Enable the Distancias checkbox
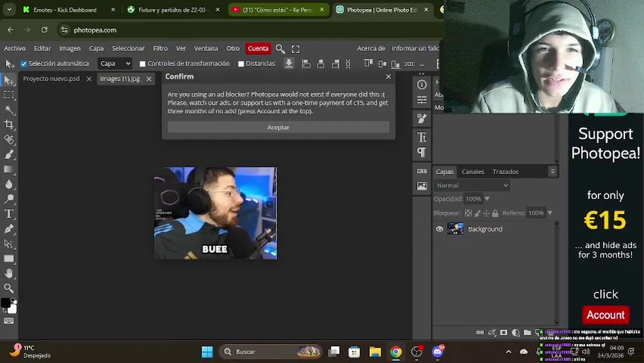 click(x=241, y=64)
